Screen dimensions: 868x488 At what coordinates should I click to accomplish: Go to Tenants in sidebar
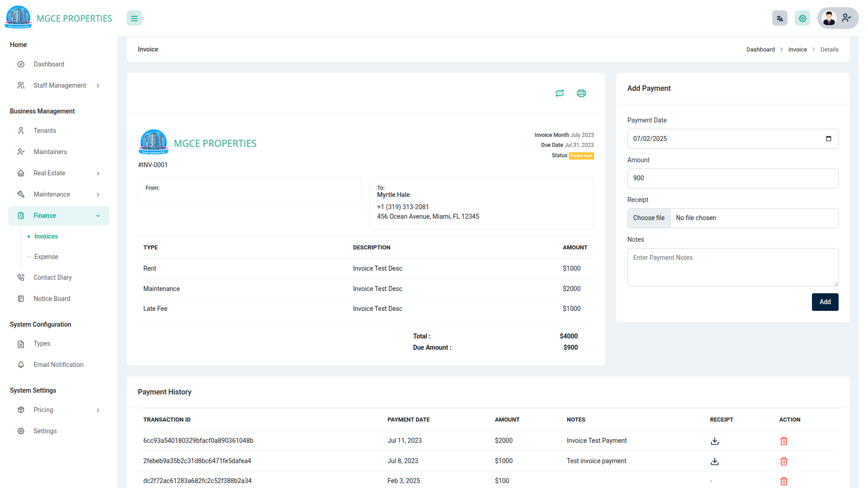coord(45,131)
